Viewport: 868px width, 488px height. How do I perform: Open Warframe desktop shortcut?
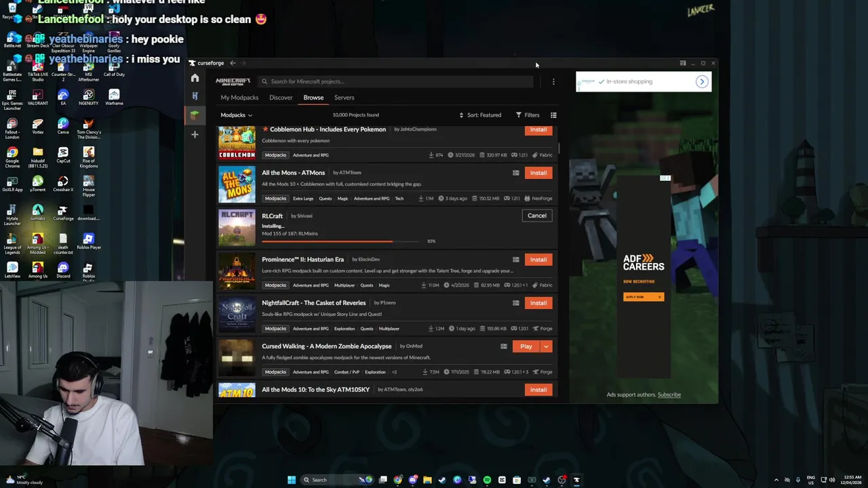click(114, 97)
